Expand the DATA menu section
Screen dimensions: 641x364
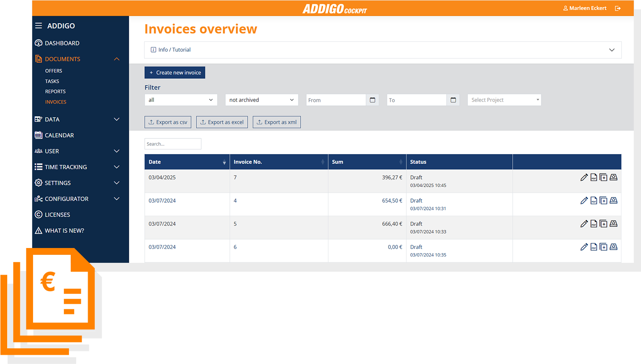(117, 119)
